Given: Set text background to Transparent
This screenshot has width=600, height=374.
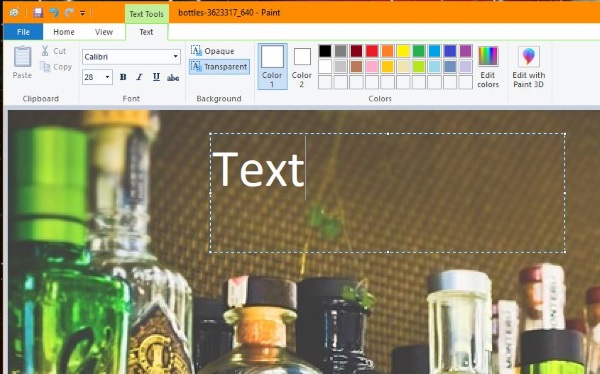Looking at the screenshot, I should [x=220, y=67].
